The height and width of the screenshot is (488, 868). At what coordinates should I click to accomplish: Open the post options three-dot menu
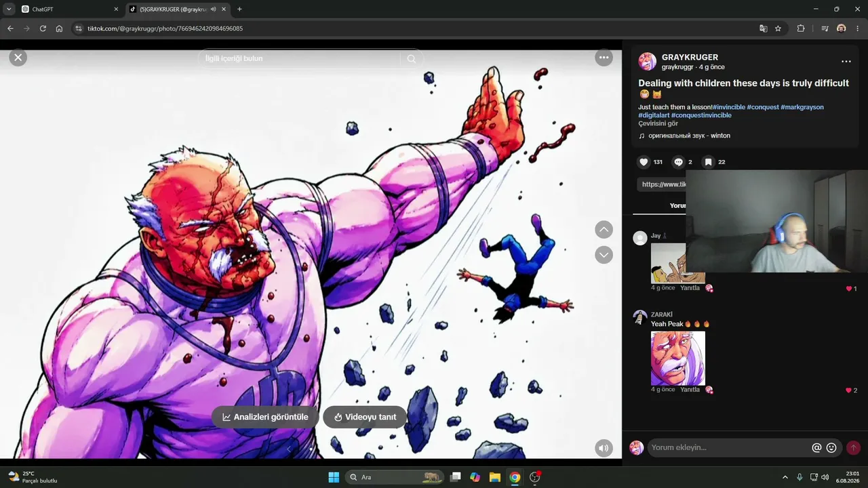pos(846,62)
